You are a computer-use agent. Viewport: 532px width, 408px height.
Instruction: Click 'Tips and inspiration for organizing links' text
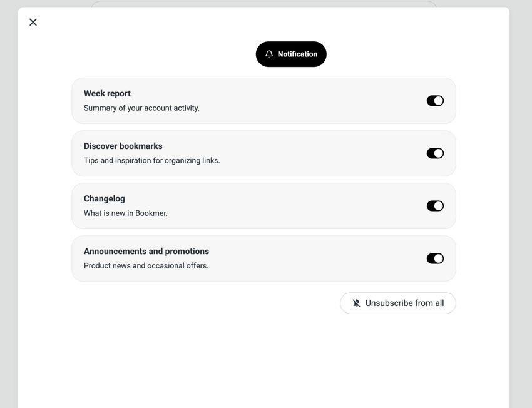(x=151, y=161)
